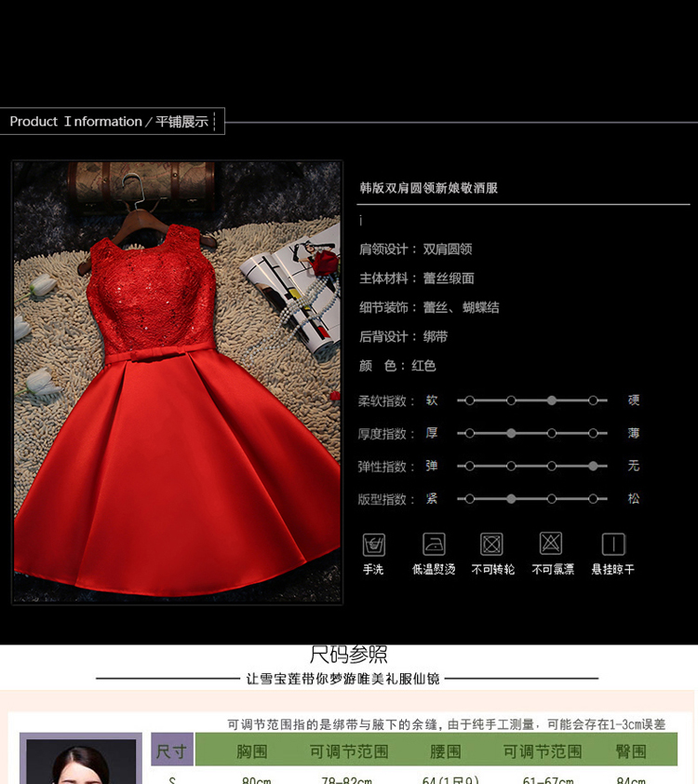Image resolution: width=698 pixels, height=784 pixels.
Task: Click the low-temperature ironing (低温熨烫) icon
Action: [x=434, y=544]
